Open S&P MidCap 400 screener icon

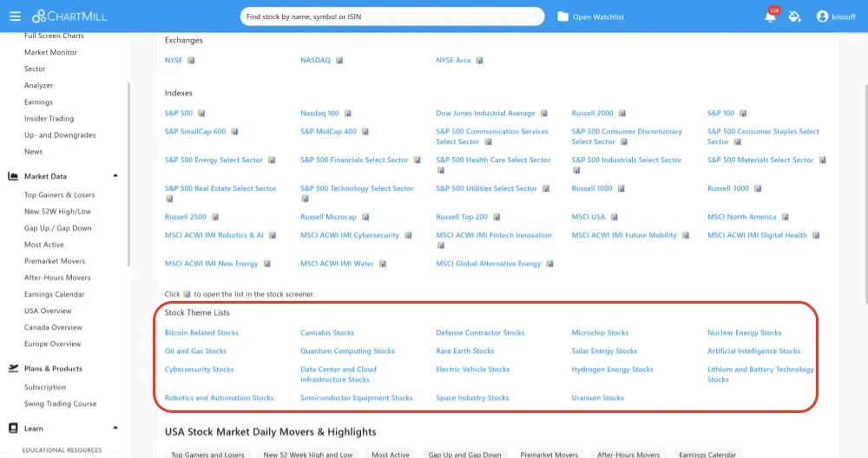pyautogui.click(x=365, y=132)
